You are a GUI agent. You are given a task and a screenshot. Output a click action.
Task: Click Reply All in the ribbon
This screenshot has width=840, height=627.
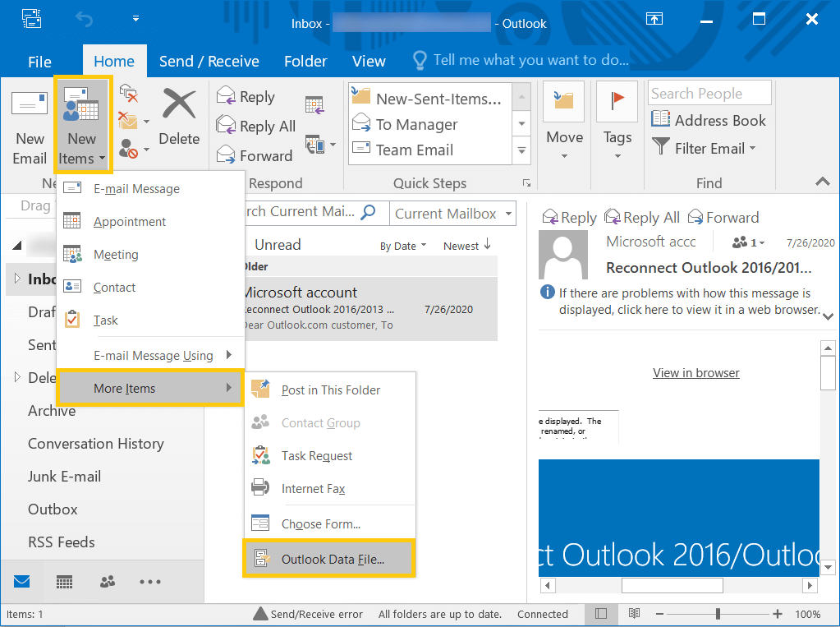256,126
